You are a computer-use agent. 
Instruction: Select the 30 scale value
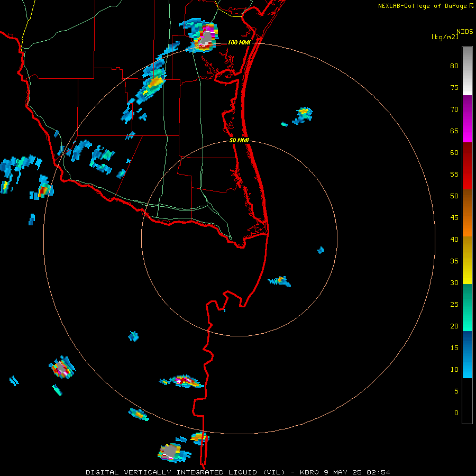(x=454, y=282)
